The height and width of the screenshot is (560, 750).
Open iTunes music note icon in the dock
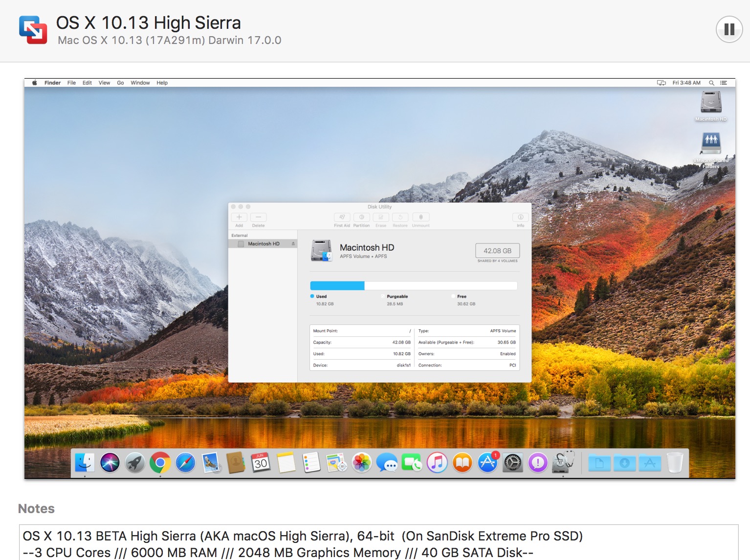tap(437, 462)
